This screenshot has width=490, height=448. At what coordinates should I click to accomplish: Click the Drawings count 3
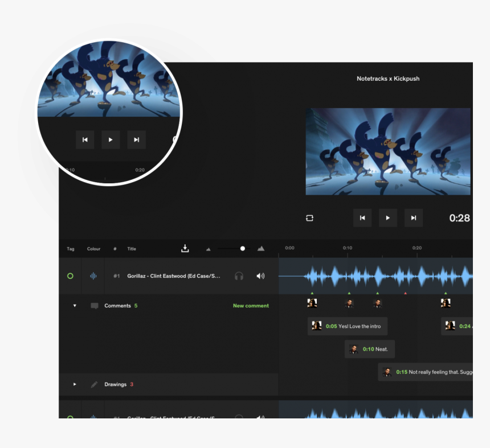point(132,384)
